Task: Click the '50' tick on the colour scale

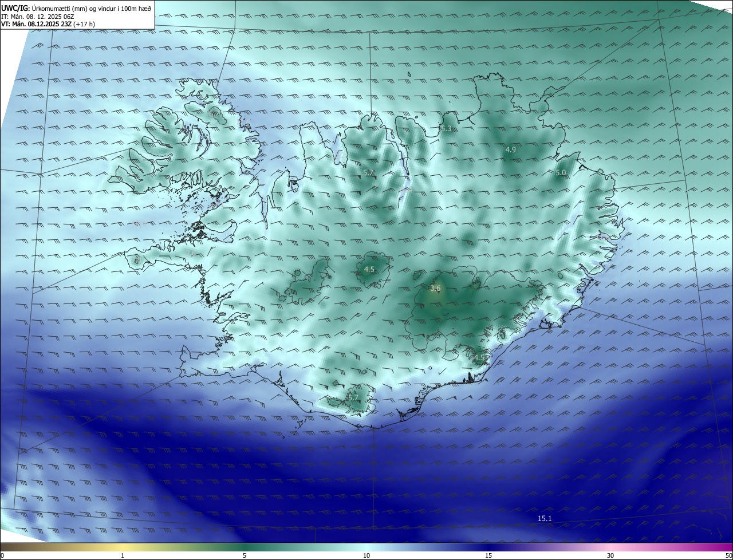Action: coord(728,555)
